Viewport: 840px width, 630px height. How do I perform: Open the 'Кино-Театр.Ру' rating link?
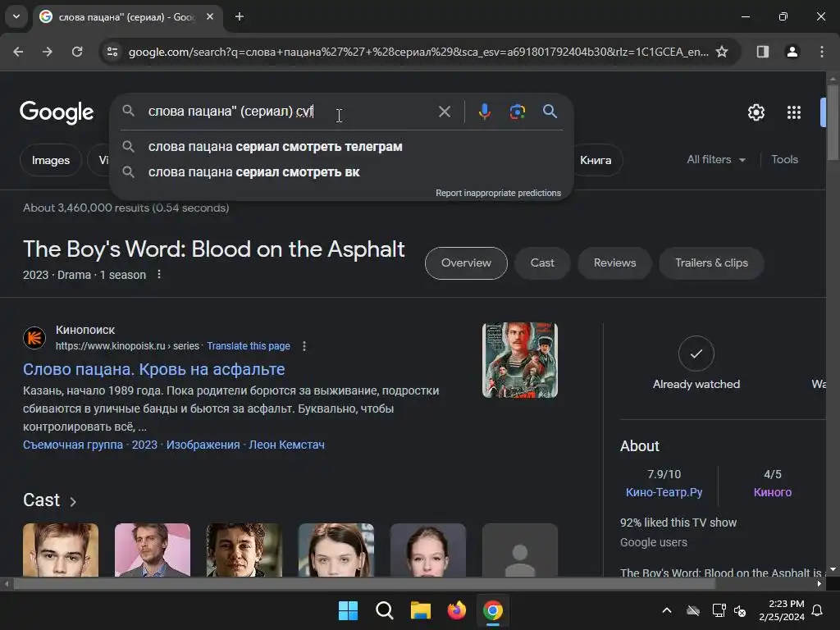point(664,492)
